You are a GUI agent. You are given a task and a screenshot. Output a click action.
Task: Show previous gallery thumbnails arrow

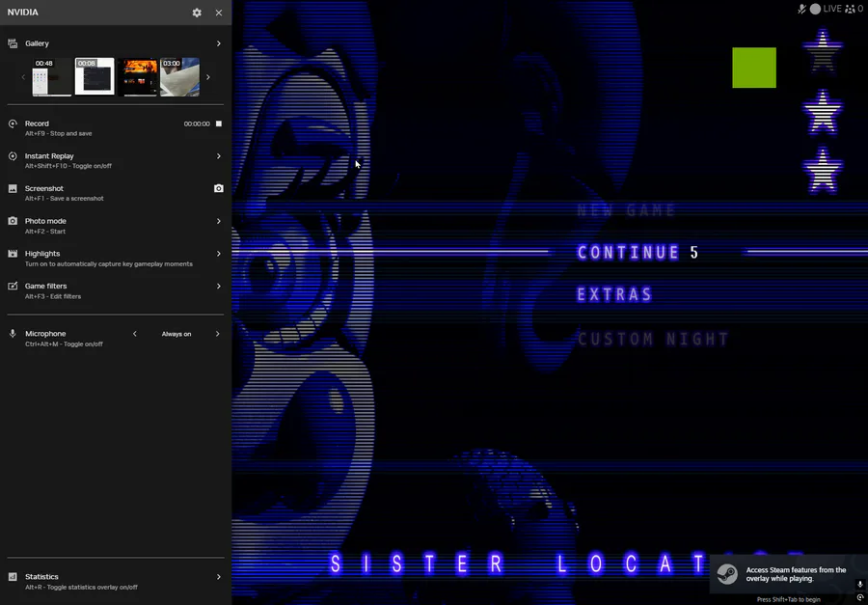pyautogui.click(x=23, y=77)
